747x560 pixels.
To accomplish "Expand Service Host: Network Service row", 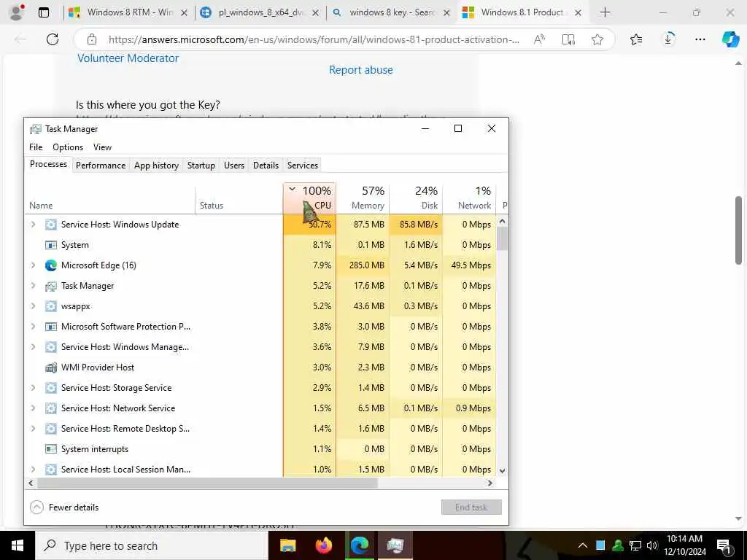I will point(33,408).
